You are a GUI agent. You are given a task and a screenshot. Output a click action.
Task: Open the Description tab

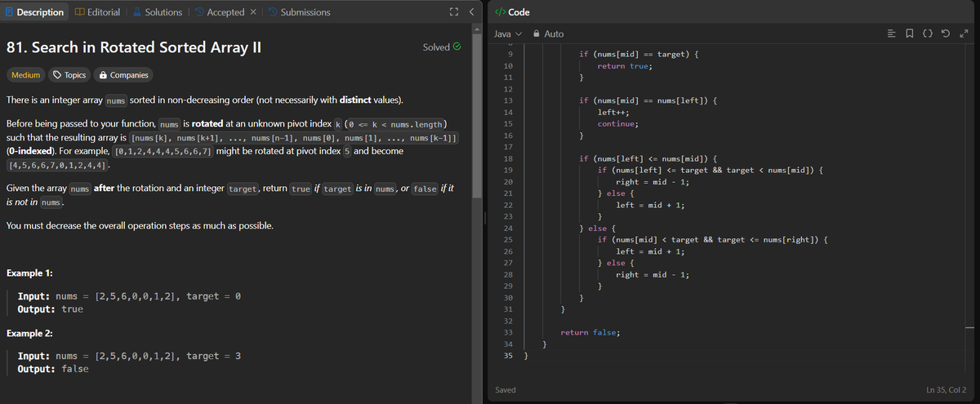[33, 11]
